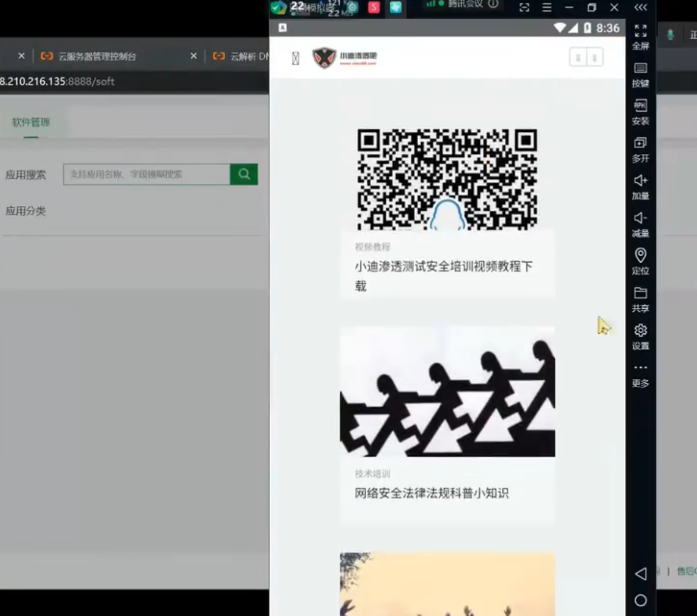Tap the Android home circle button
The width and height of the screenshot is (697, 616).
coord(640,600)
